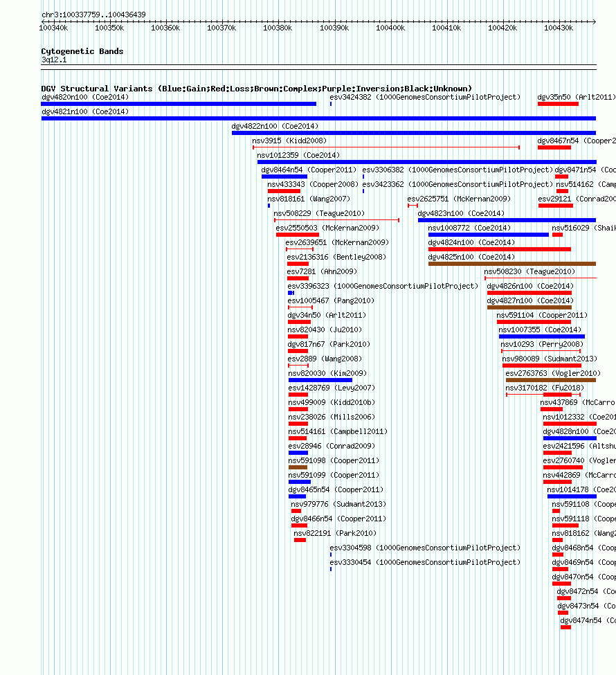Image resolution: width=616 pixels, height=675 pixels.
Task: Select dgv8464n54 (Cooper2011) label
Action: [309, 170]
